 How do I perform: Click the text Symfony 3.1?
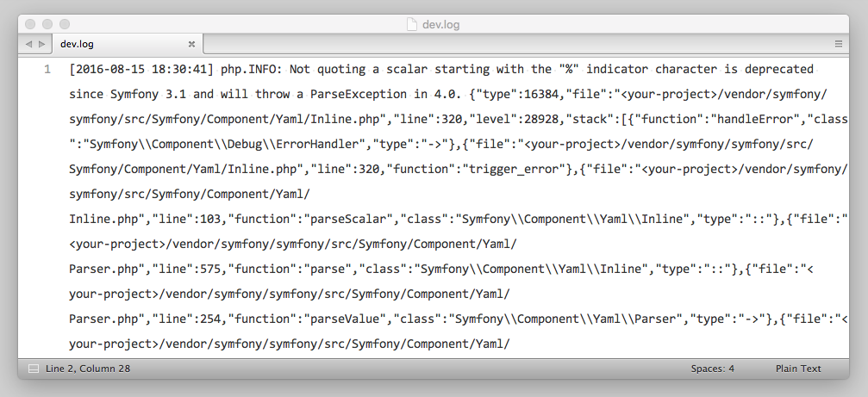pos(147,95)
